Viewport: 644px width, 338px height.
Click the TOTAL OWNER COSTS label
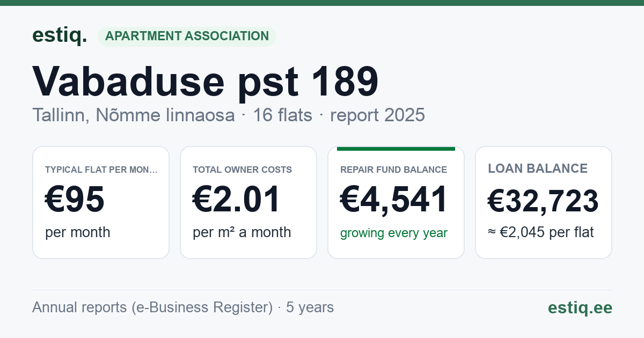pos(242,170)
